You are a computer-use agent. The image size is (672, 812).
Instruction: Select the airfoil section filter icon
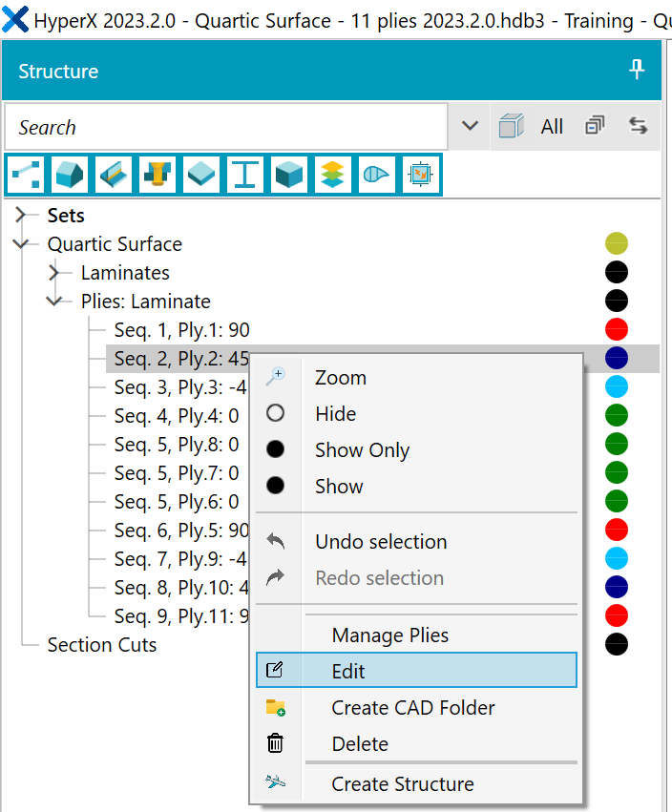377,174
